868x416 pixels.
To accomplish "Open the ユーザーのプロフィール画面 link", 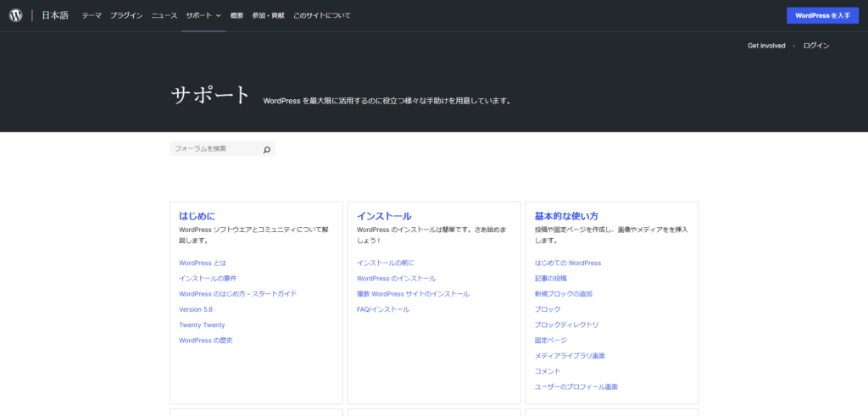I will pyautogui.click(x=576, y=386).
